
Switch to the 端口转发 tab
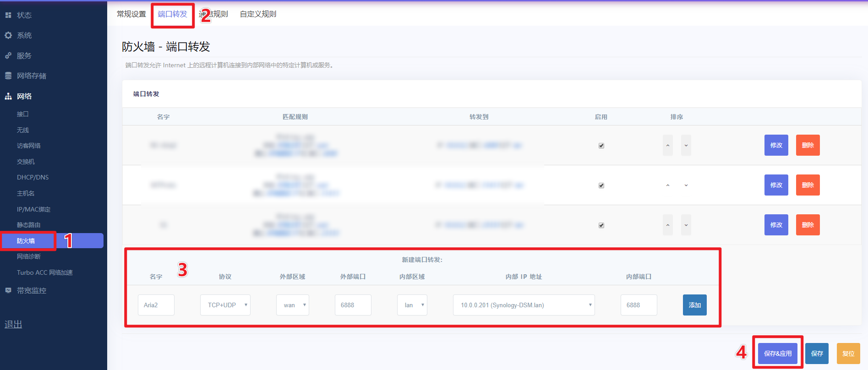173,14
